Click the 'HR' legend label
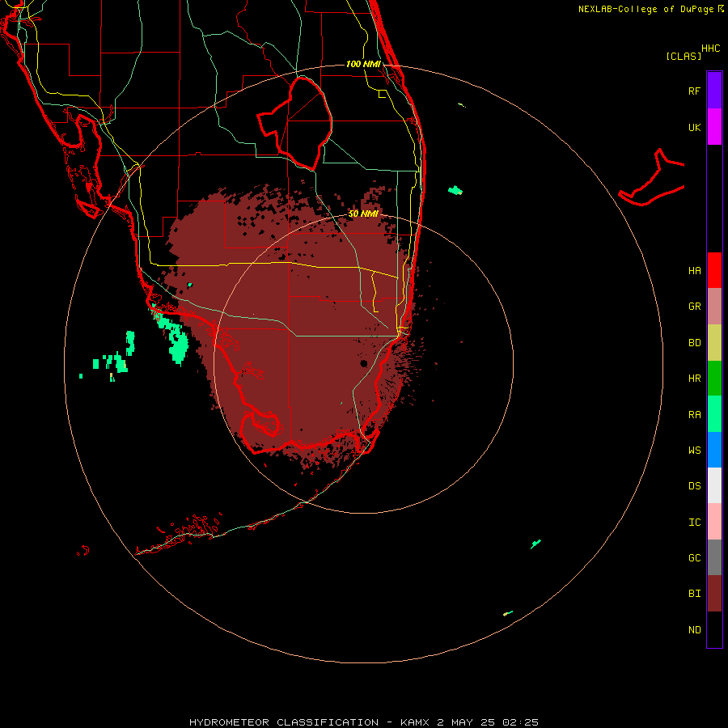The height and width of the screenshot is (728, 728). (x=694, y=379)
